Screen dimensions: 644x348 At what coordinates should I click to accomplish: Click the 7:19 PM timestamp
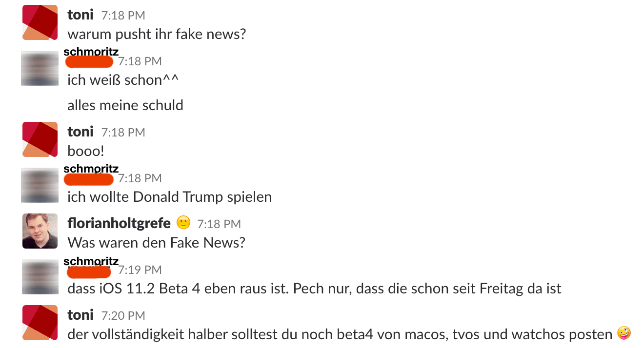tap(140, 270)
